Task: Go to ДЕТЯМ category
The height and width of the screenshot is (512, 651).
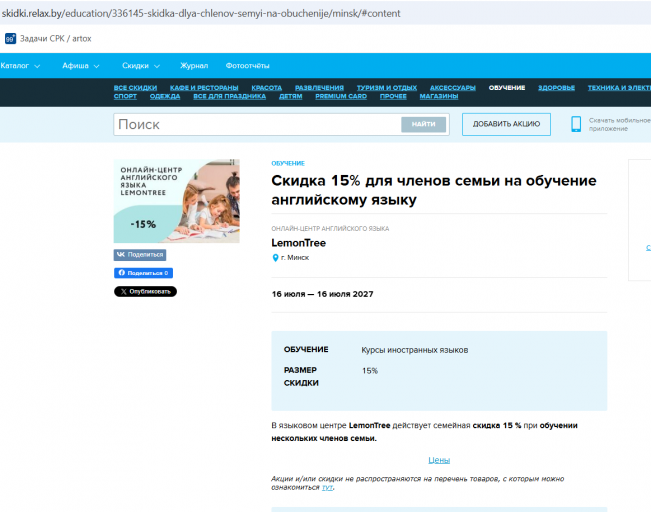Action: 290,96
